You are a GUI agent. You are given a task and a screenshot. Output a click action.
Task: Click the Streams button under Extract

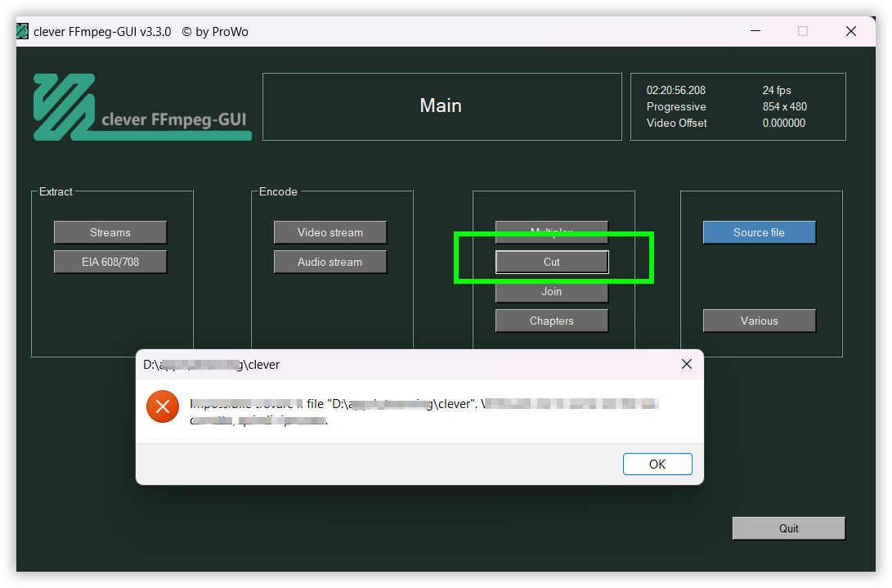tap(110, 232)
